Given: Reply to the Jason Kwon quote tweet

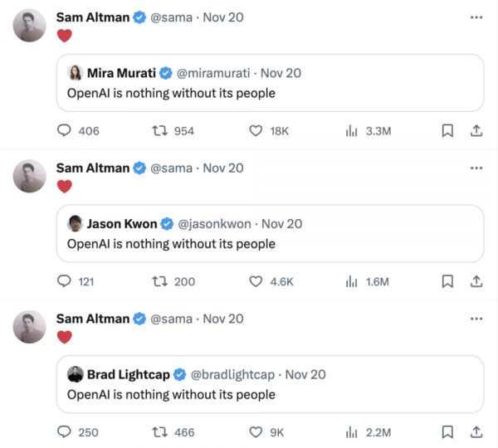Looking at the screenshot, I should point(65,281).
